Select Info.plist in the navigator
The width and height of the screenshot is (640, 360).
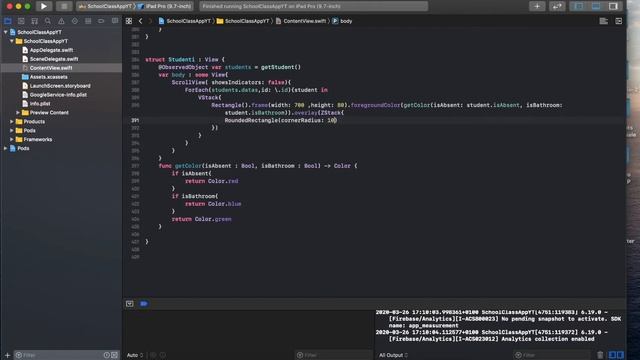point(40,104)
